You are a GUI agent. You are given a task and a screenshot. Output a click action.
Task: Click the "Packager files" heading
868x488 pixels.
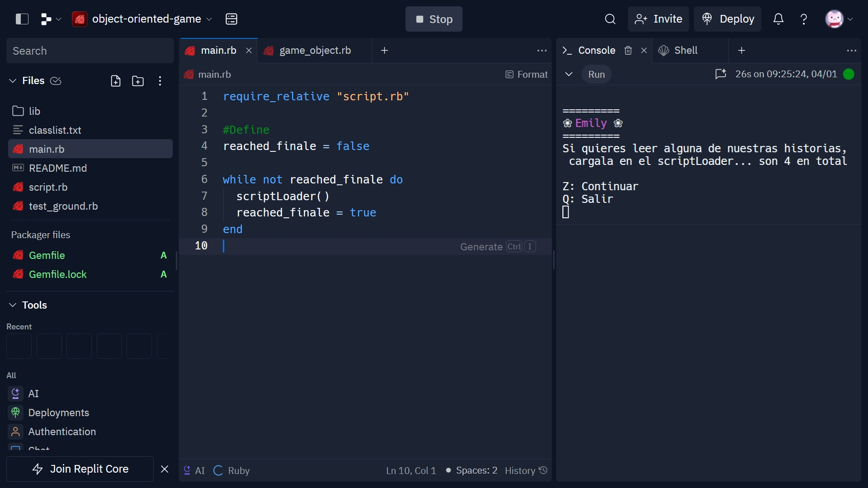41,235
